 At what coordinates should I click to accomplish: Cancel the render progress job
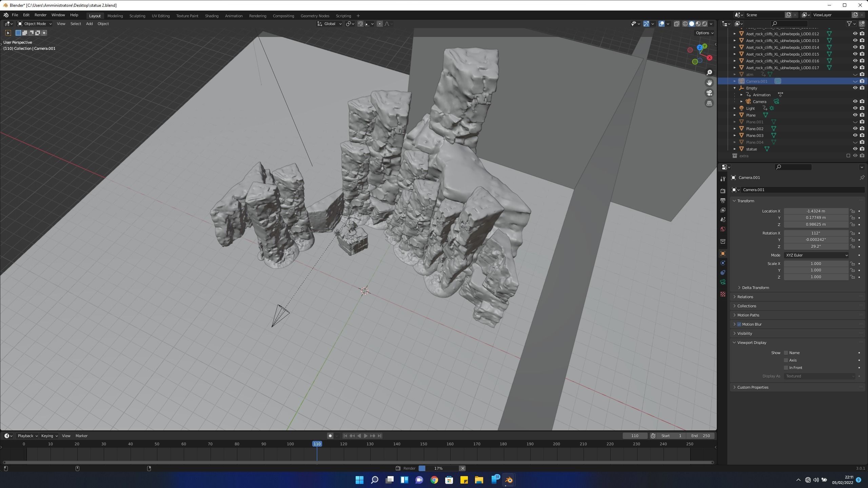[x=462, y=468]
